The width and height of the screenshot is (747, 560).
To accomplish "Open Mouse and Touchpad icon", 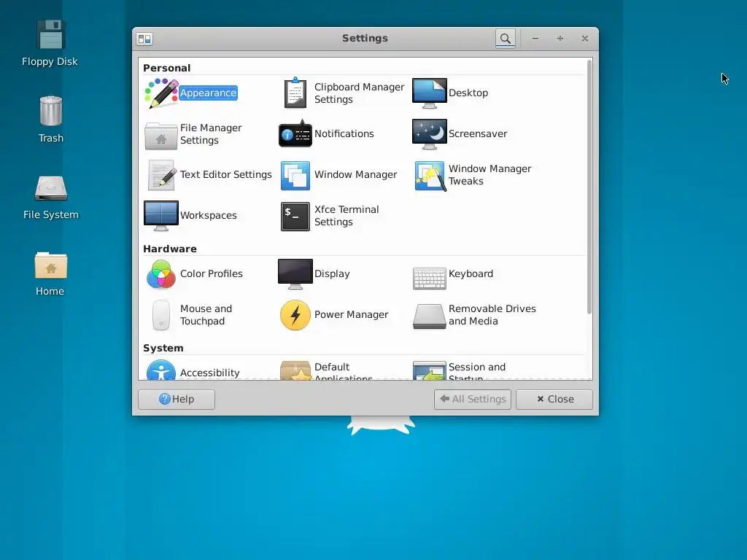I will [161, 315].
